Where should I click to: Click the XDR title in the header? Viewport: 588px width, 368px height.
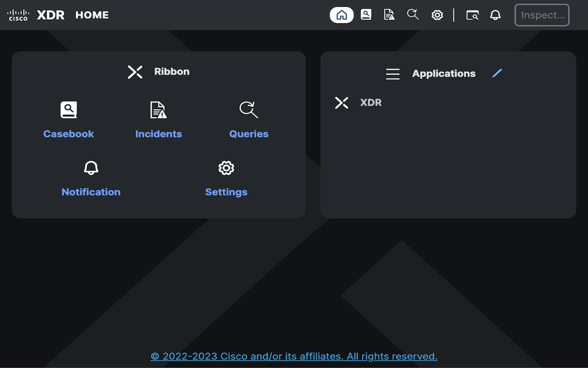click(51, 15)
